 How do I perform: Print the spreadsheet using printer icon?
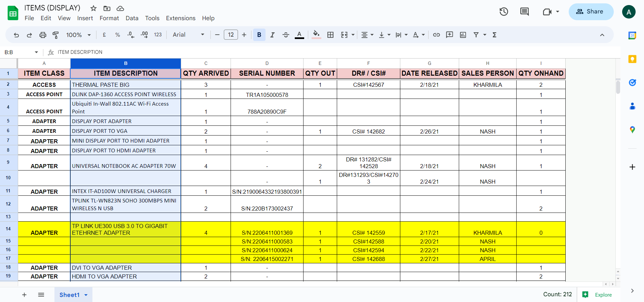pyautogui.click(x=43, y=35)
